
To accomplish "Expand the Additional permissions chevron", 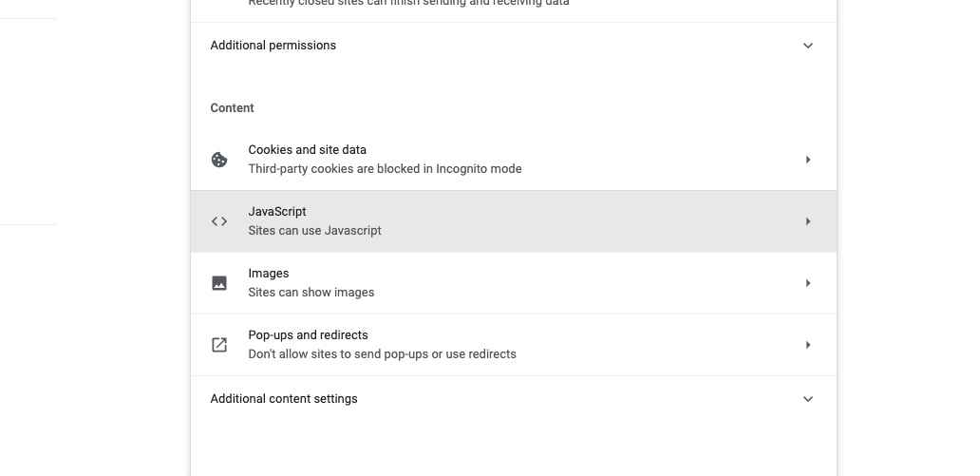I will point(807,46).
